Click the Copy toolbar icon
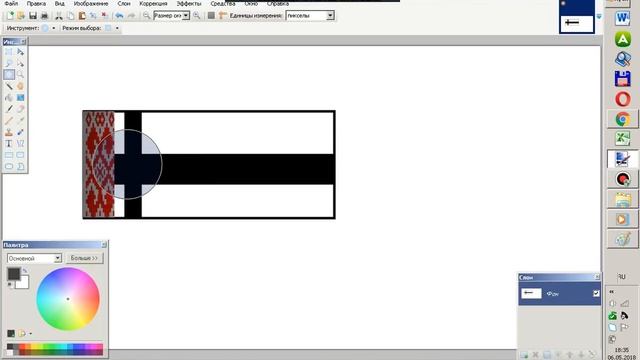This screenshot has height=360, width=640. 71,16
